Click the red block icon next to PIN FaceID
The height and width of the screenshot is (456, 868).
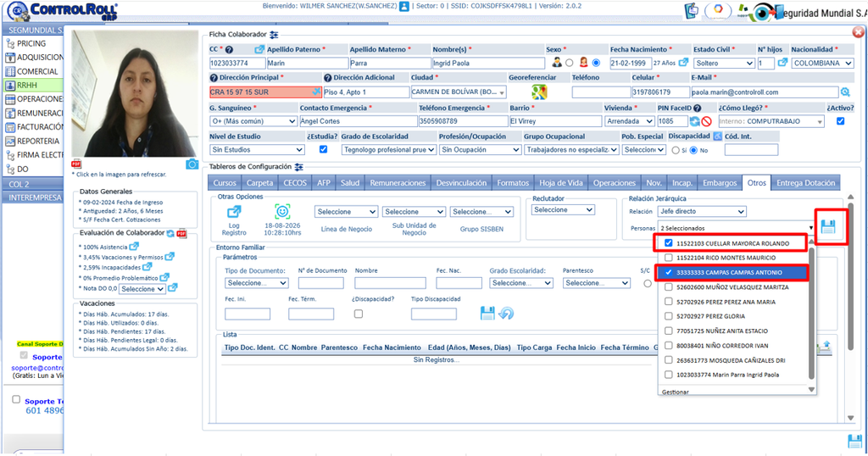(706, 121)
